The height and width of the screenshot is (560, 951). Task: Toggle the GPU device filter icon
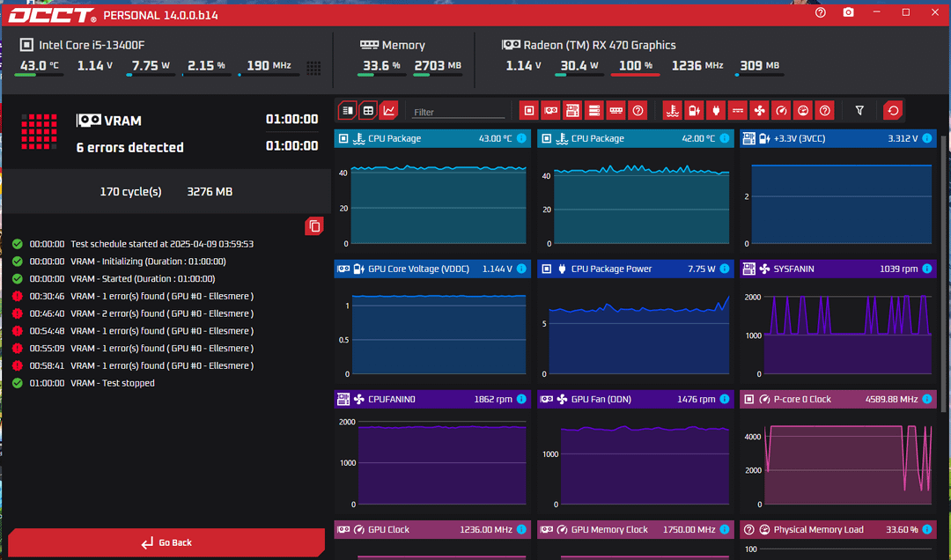pos(550,110)
